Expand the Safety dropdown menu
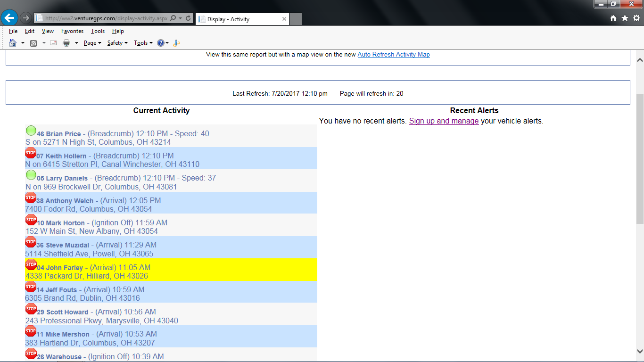Screen dimensions: 644x362 117,43
